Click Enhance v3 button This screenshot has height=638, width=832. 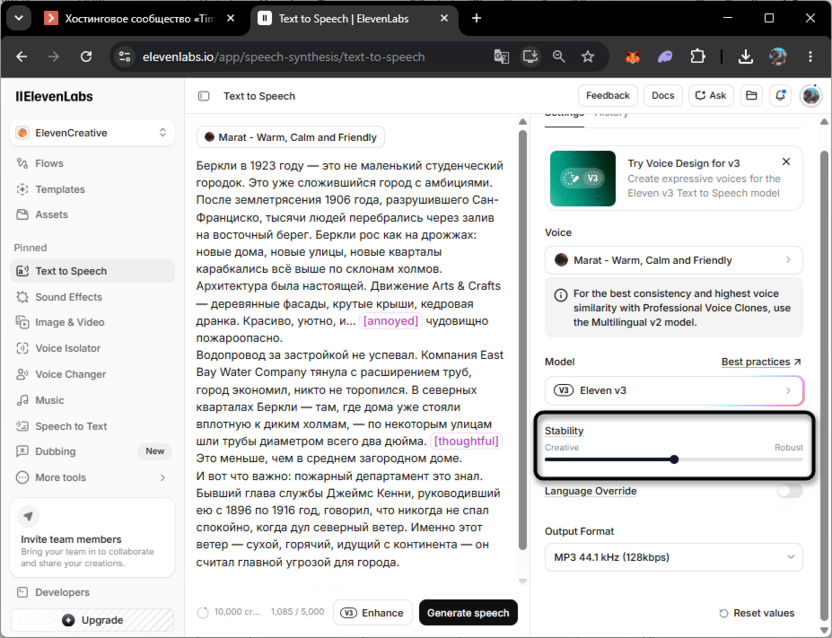tap(372, 613)
